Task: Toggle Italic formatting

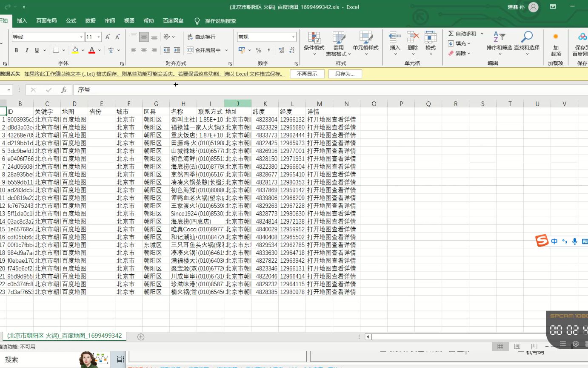Action: point(26,50)
